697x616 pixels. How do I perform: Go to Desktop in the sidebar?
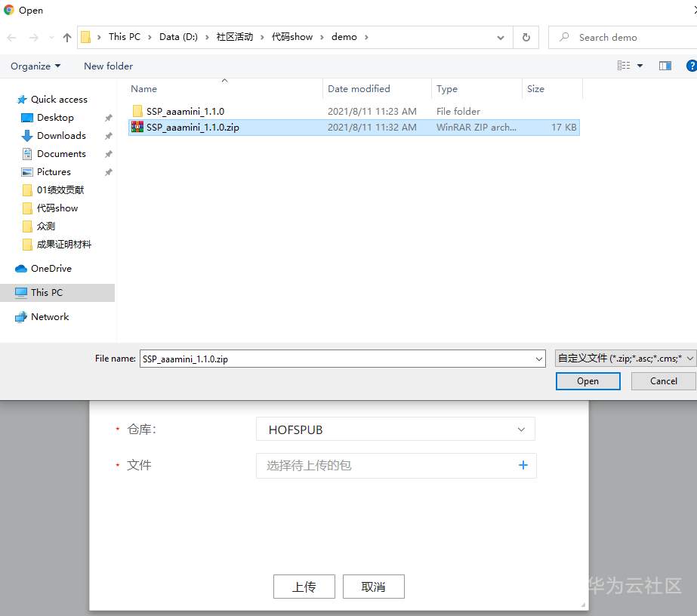click(55, 118)
